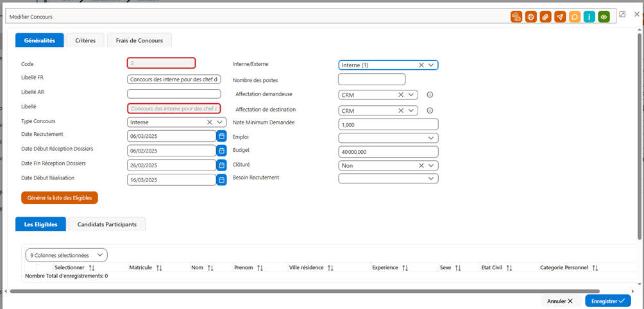
Task: Sort table by Categorie Personnel column
Action: 595,267
